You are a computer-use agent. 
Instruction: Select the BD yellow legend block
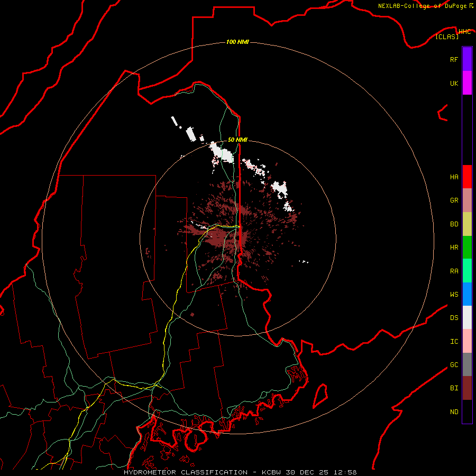467,224
